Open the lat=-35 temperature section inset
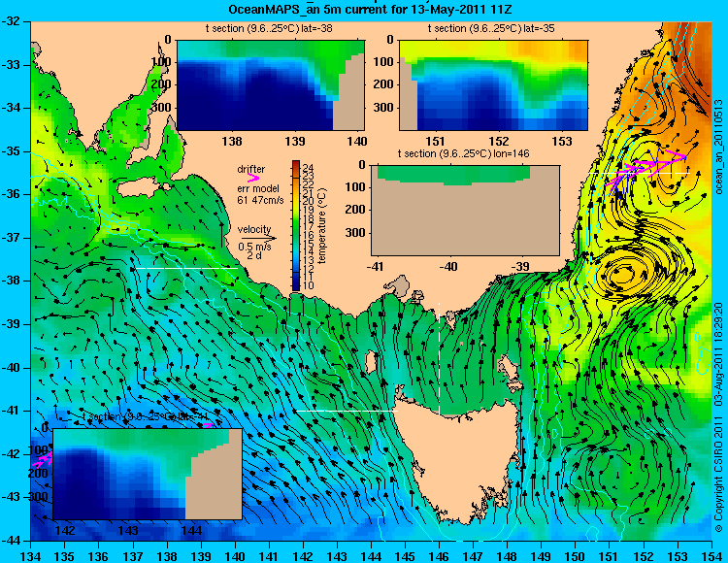The height and width of the screenshot is (563, 728). (x=493, y=85)
